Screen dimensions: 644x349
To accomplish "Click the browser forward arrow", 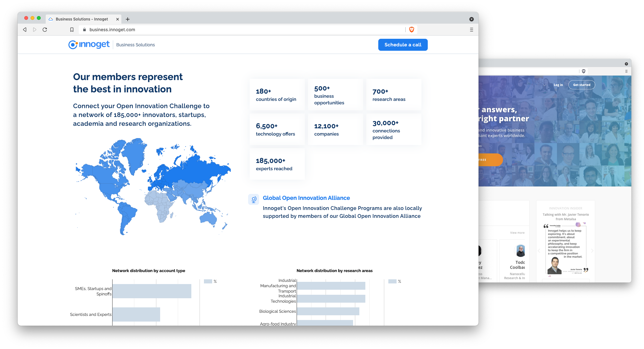I will pos(35,30).
